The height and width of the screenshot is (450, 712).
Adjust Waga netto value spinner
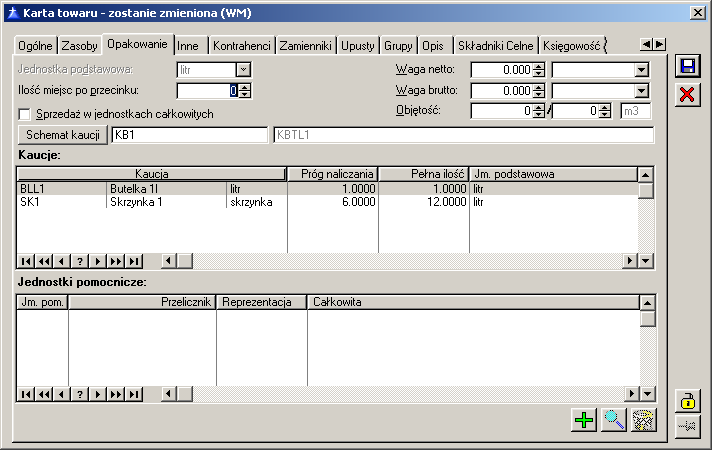539,70
